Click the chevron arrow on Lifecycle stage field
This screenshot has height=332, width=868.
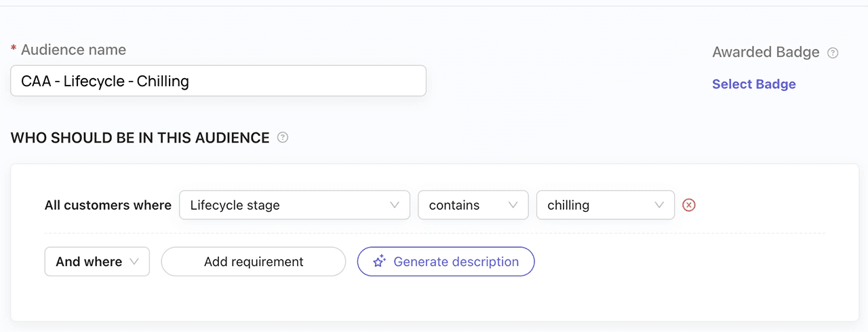pyautogui.click(x=395, y=205)
